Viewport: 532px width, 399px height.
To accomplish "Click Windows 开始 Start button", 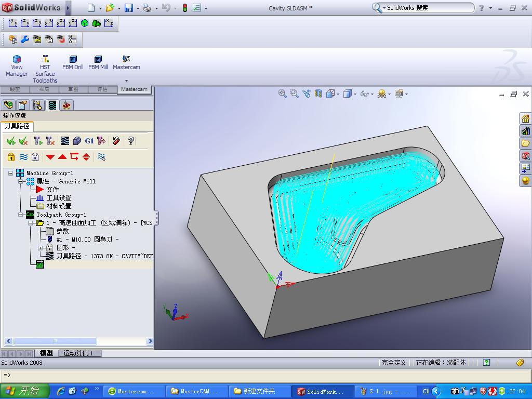I will (x=24, y=391).
